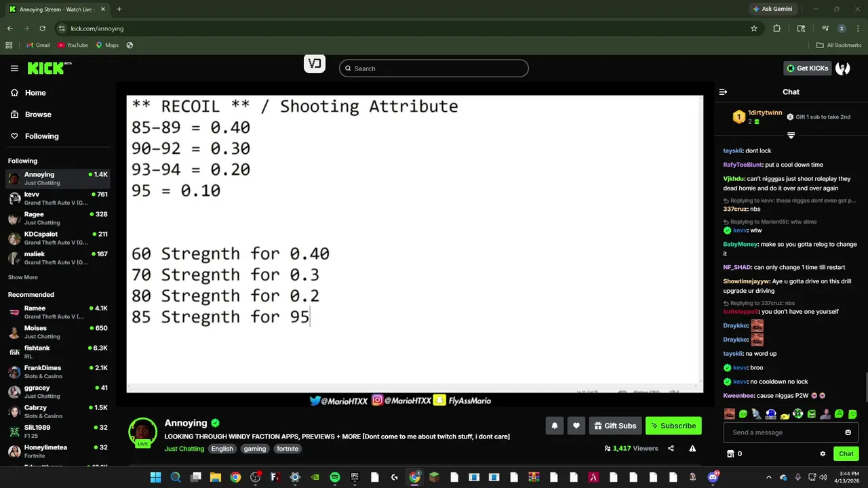Open the user profile avatar menu

click(x=843, y=68)
